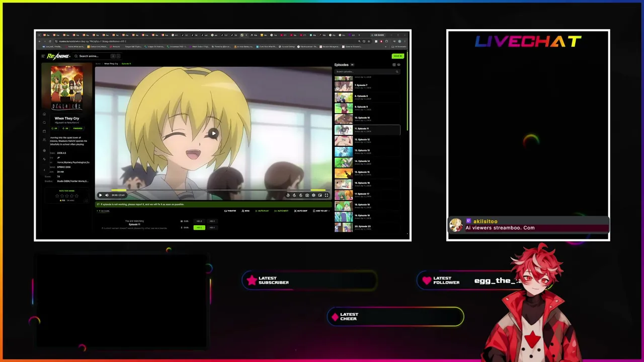This screenshot has width=644, height=362.
Task: Open Episode 9 from the episode list
Action: (367, 108)
